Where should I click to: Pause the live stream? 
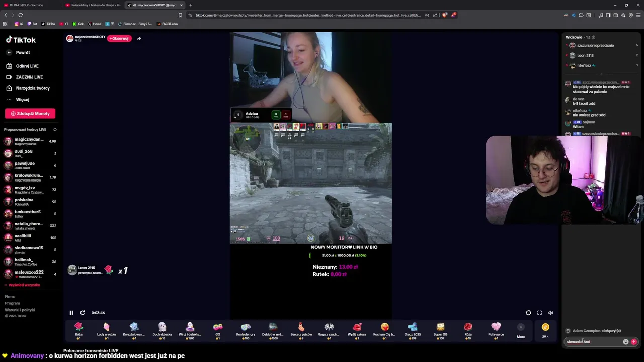pyautogui.click(x=71, y=313)
